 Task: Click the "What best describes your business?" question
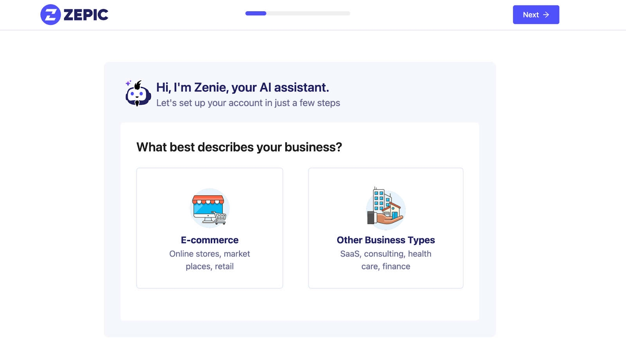239,147
